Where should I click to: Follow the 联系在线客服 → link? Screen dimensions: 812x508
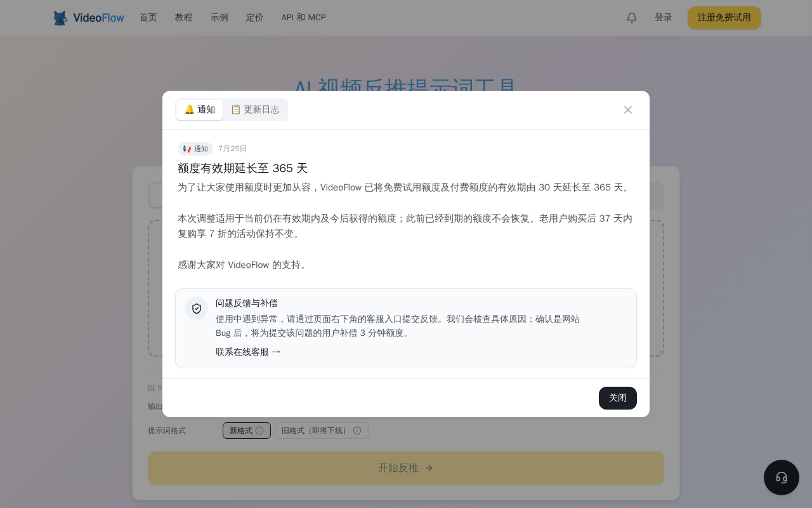click(248, 352)
